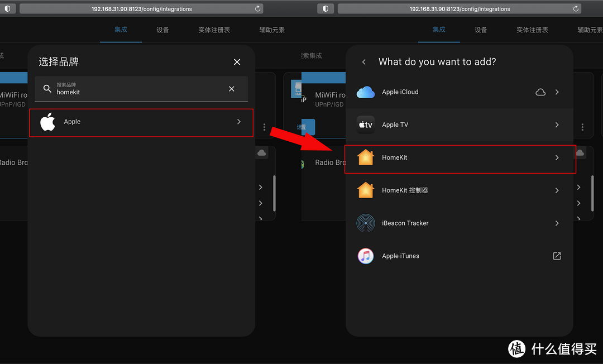Viewport: 603px width, 364px height.
Task: Open Apple iTunes via its external link icon
Action: (557, 256)
